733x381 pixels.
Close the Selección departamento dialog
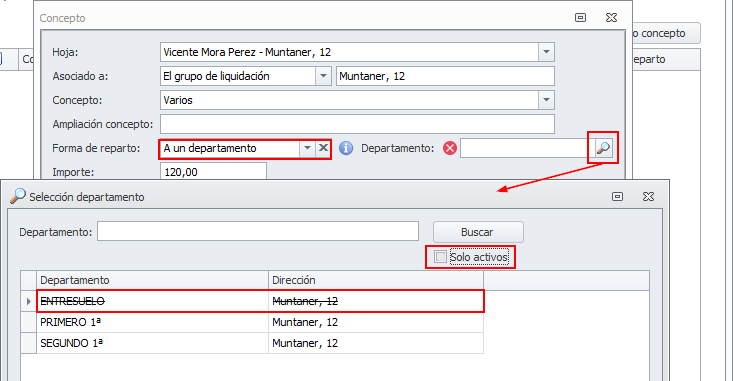point(648,197)
